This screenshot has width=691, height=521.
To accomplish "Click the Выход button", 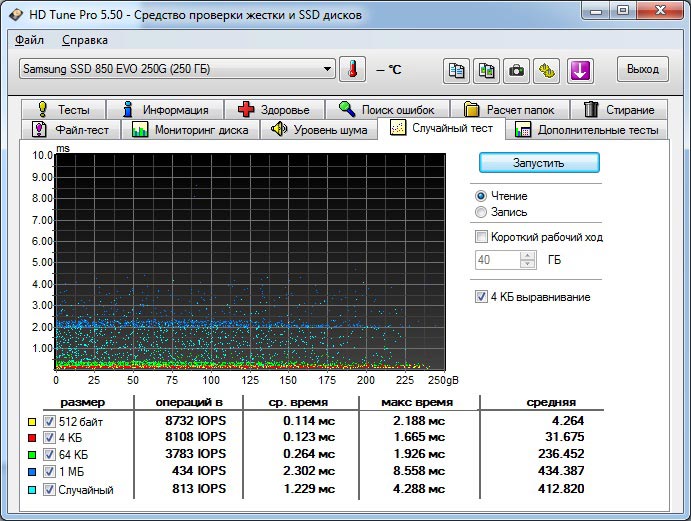I will click(x=642, y=69).
